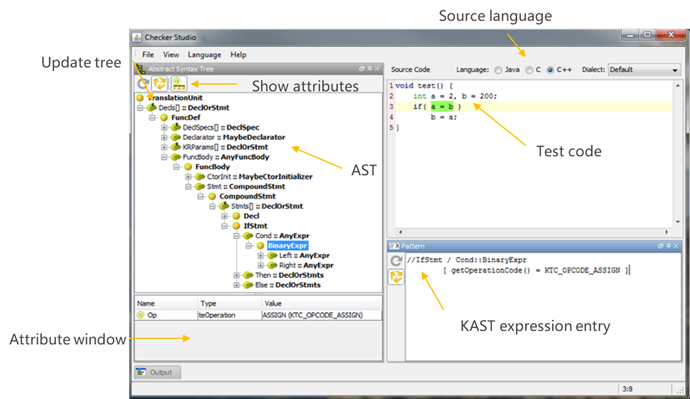This screenshot has height=399, width=690.
Task: Open the View menu
Action: [x=171, y=55]
